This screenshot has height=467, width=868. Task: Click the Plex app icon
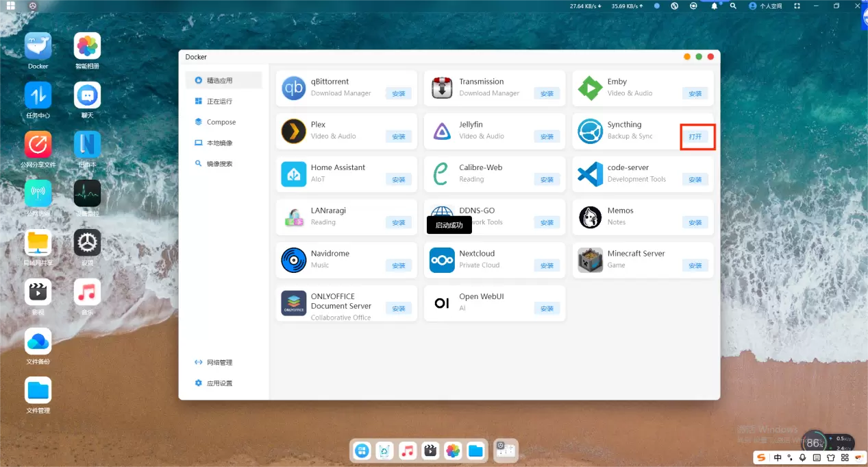point(294,132)
